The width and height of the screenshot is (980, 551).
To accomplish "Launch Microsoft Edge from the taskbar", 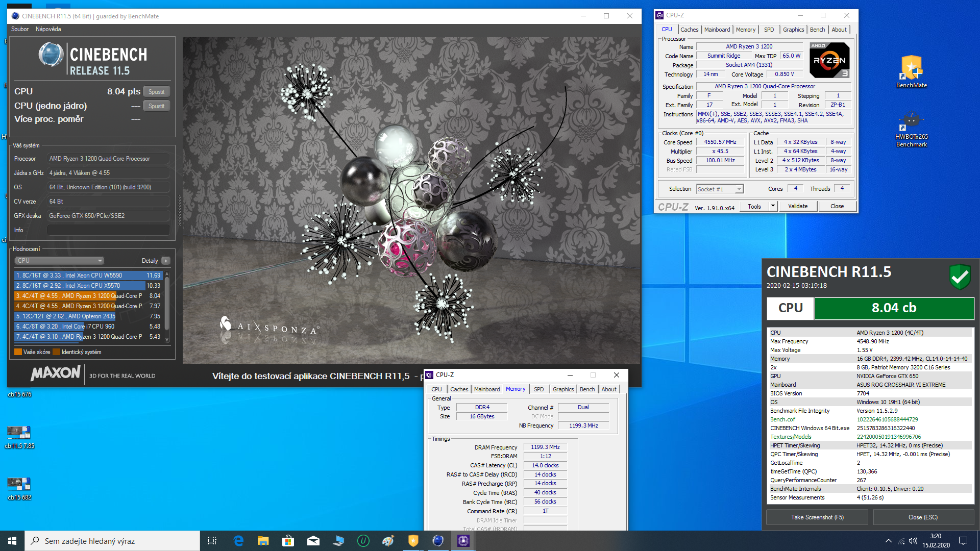I will (x=238, y=541).
